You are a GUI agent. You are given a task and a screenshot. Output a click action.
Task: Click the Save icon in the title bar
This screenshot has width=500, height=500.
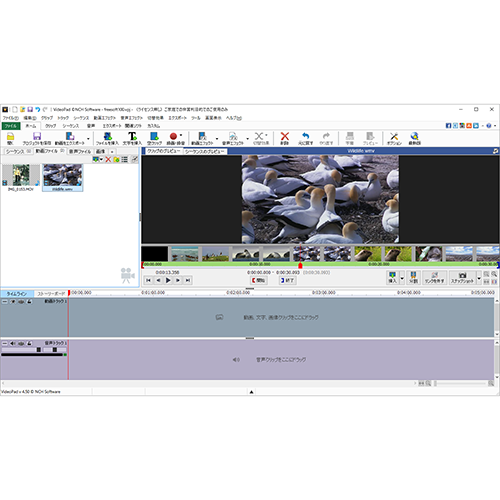click(30, 109)
